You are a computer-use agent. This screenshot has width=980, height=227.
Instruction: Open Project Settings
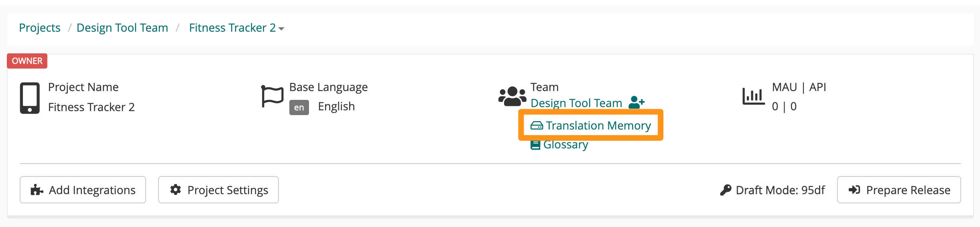218,190
